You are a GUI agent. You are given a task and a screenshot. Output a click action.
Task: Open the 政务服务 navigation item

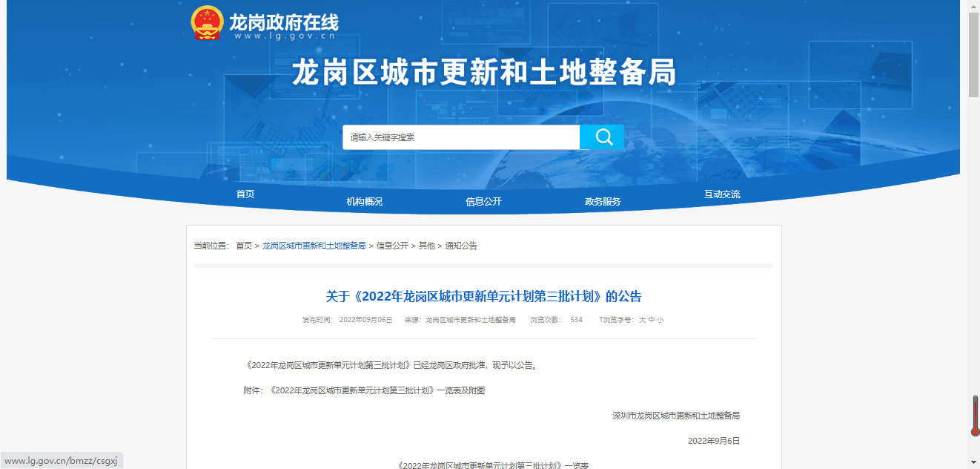coord(603,202)
